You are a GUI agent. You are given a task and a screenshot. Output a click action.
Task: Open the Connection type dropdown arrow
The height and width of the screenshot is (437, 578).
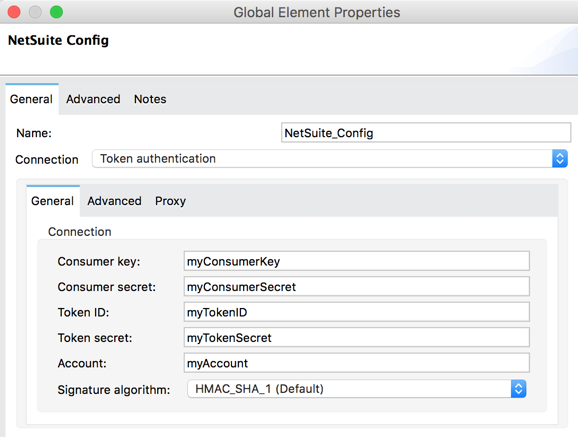tap(560, 159)
